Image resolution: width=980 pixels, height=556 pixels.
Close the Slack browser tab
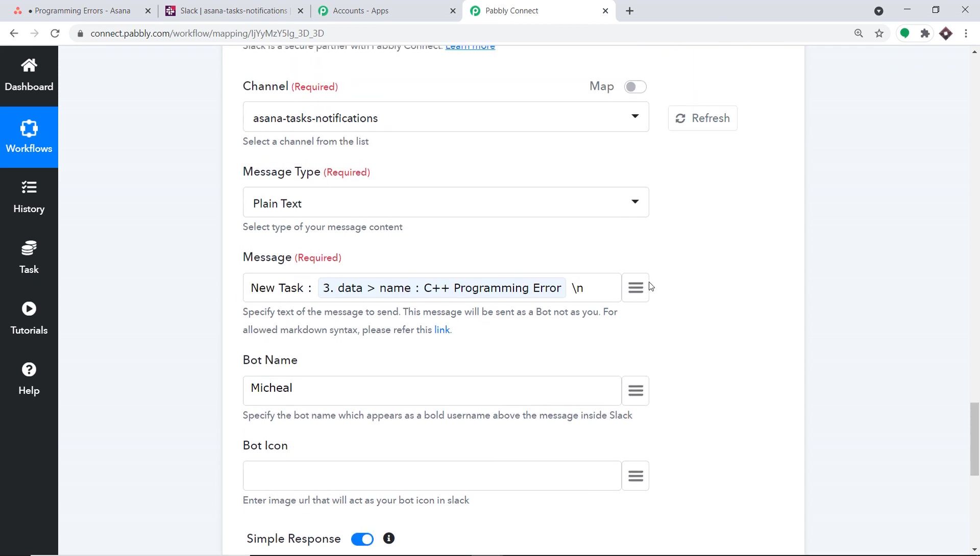[300, 11]
